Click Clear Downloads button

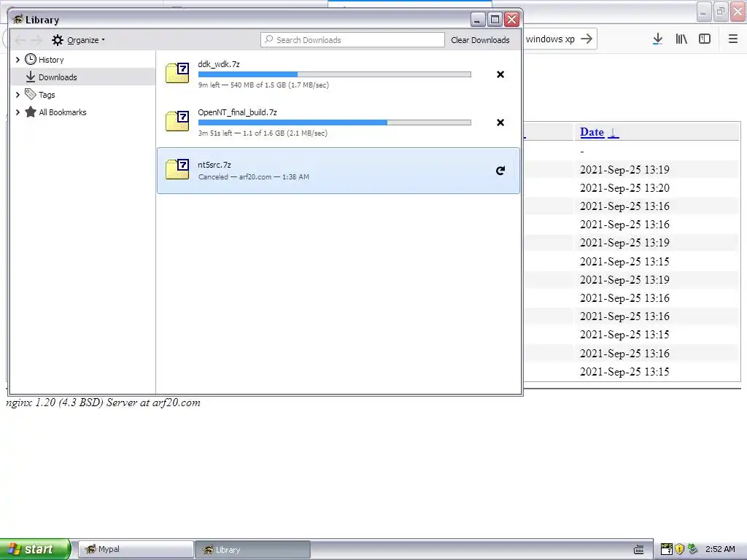point(480,40)
